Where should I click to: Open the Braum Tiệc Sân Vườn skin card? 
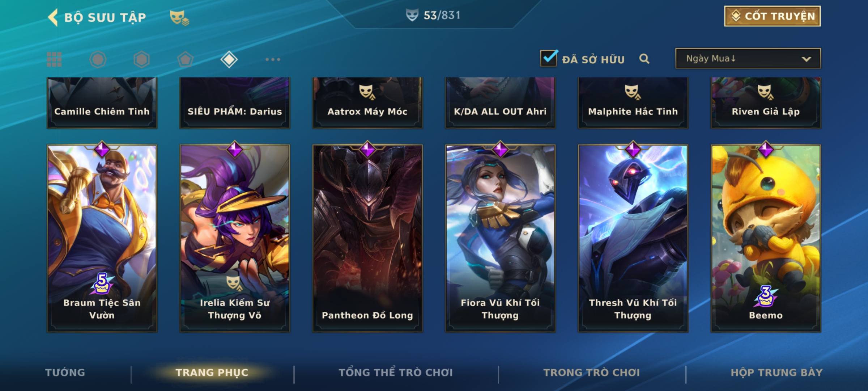click(102, 238)
